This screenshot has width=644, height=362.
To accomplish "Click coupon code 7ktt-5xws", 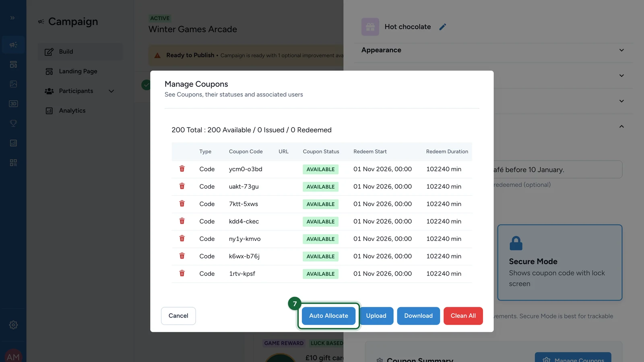I will coord(244,204).
